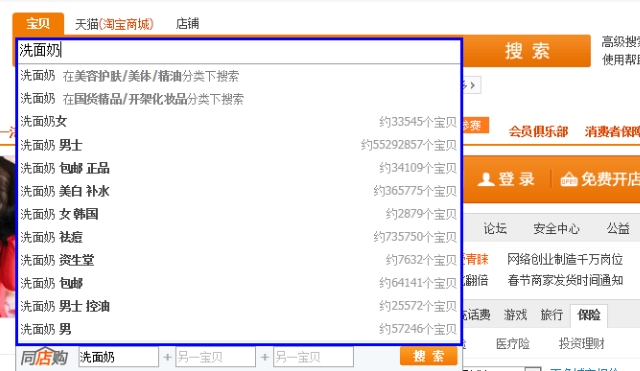The image size is (640, 371).
Task: Open the 会员俱乐部 link
Action: pos(538,131)
